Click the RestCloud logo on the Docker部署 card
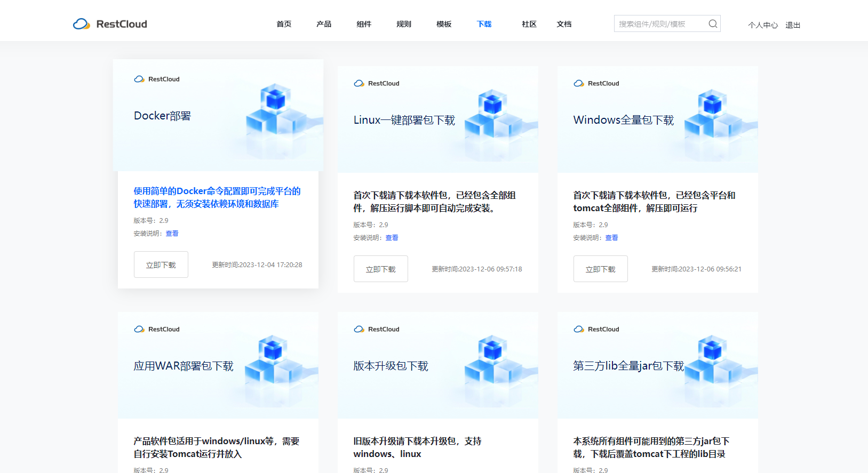This screenshot has height=473, width=868. [x=157, y=79]
